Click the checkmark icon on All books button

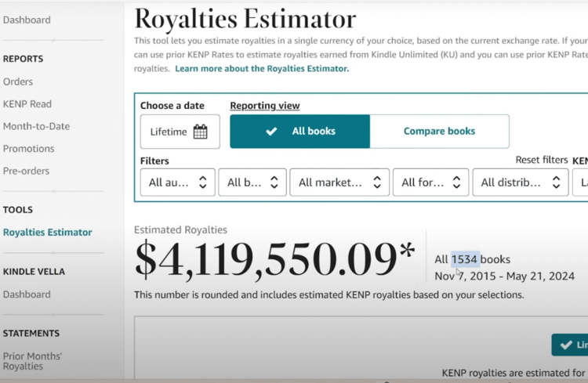(x=271, y=132)
